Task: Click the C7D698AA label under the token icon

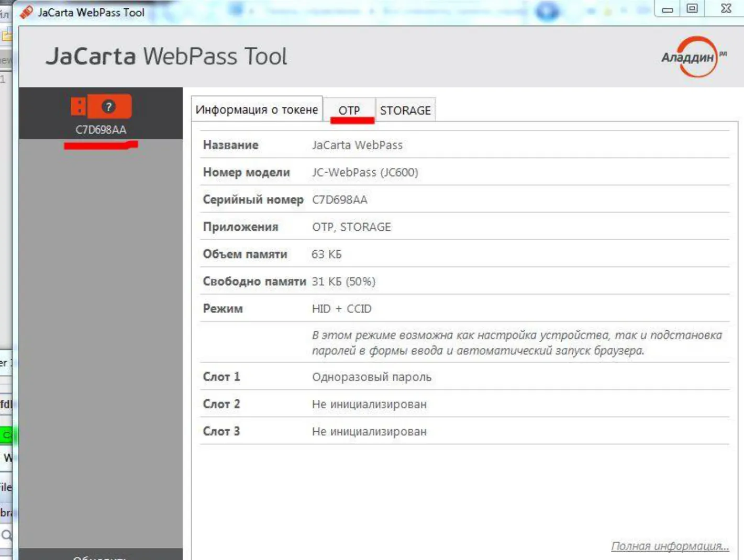Action: 101,130
